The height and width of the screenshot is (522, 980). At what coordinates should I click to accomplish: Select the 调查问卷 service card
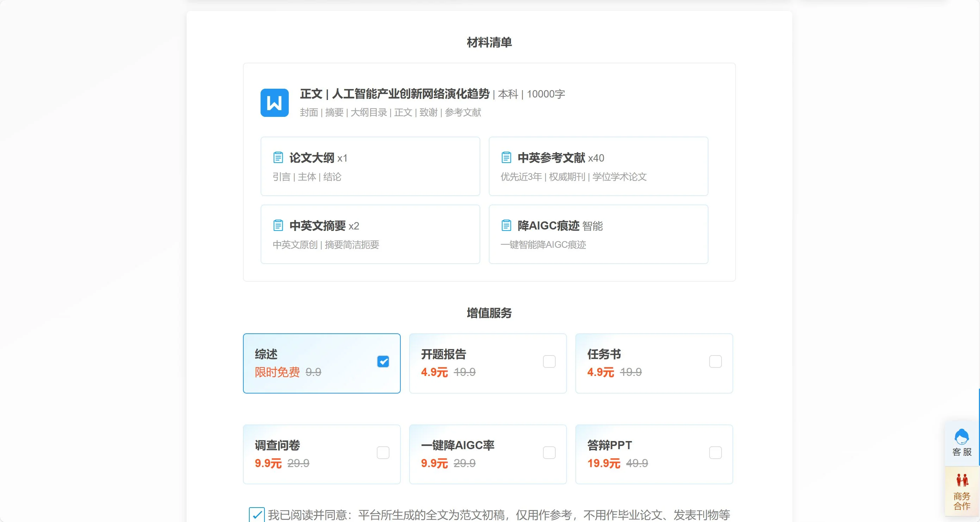322,454
